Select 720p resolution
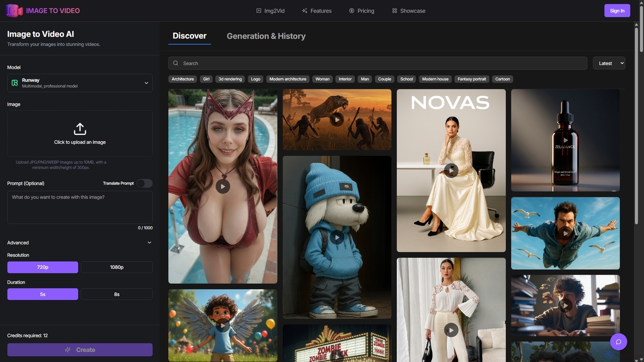The height and width of the screenshot is (362, 644). 43,267
